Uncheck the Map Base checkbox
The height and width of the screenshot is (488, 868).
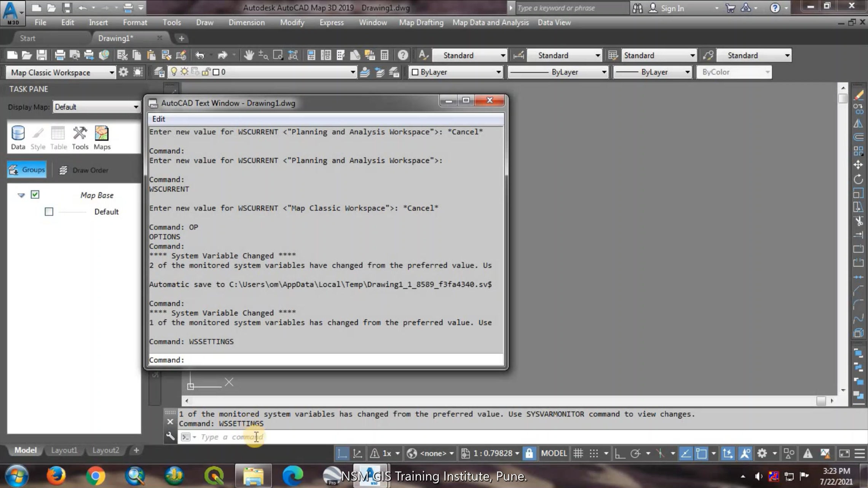35,194
